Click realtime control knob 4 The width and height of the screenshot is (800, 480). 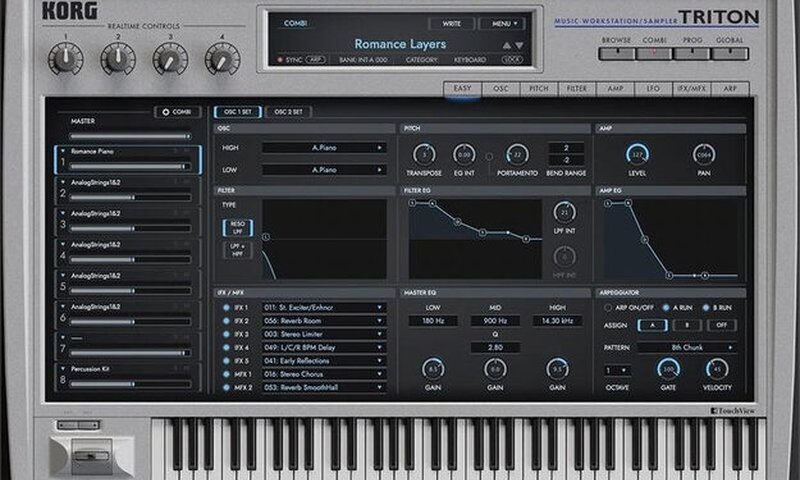222,59
